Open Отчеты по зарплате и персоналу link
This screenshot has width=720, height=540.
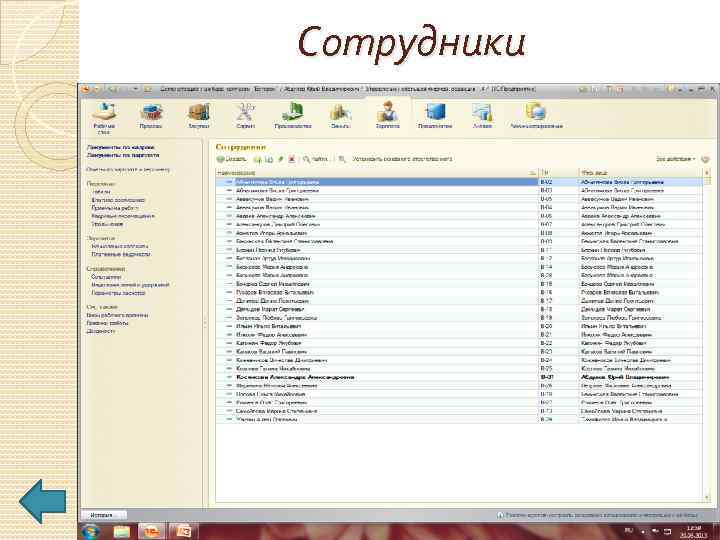128,169
